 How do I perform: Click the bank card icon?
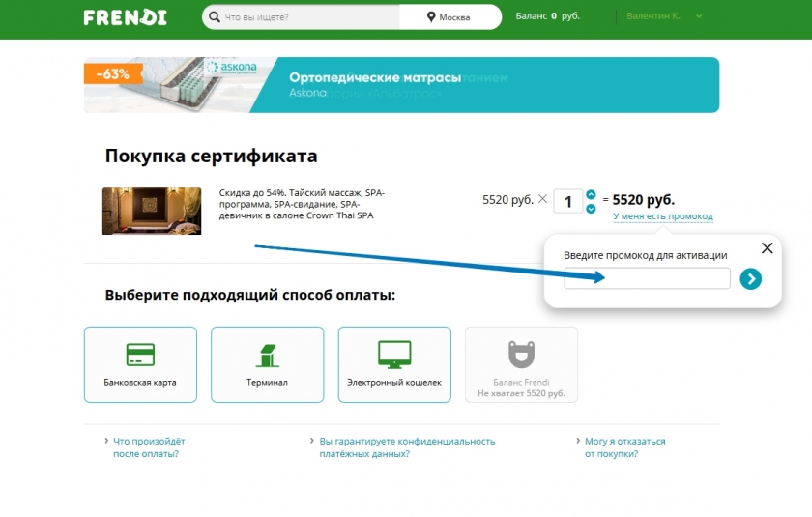(140, 355)
